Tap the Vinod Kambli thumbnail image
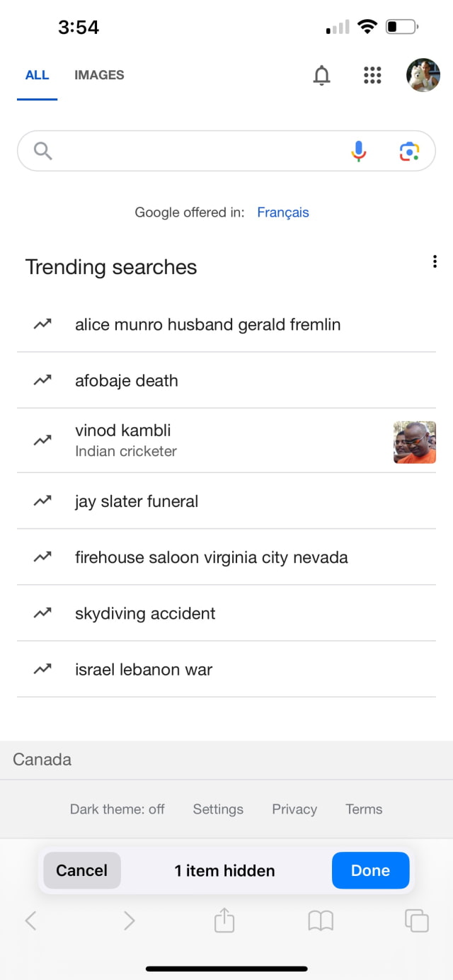Viewport: 453px width, 980px height. coord(415,443)
